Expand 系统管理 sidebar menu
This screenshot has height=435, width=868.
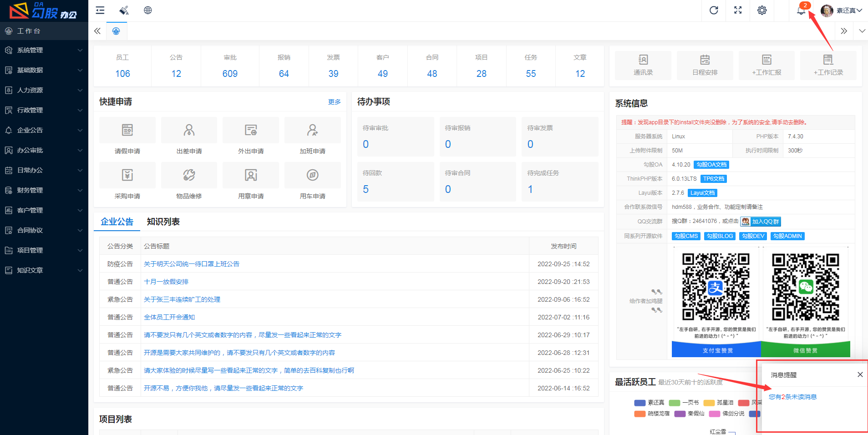(x=44, y=50)
